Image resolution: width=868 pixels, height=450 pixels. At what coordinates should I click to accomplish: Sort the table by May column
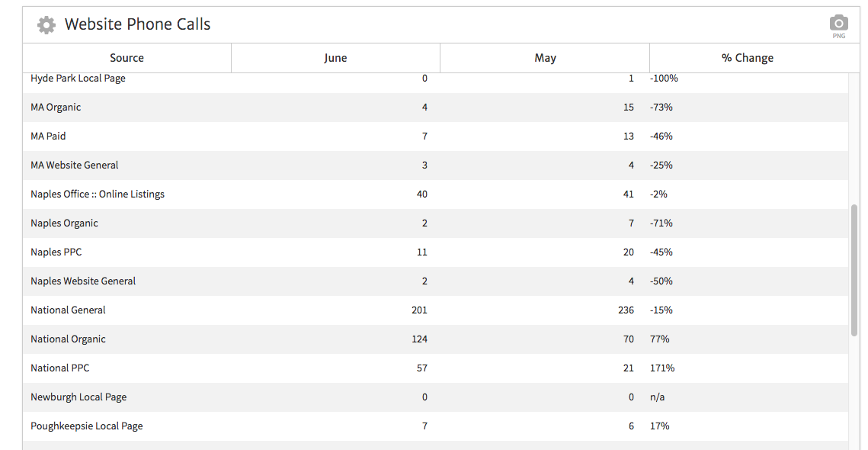pyautogui.click(x=544, y=57)
